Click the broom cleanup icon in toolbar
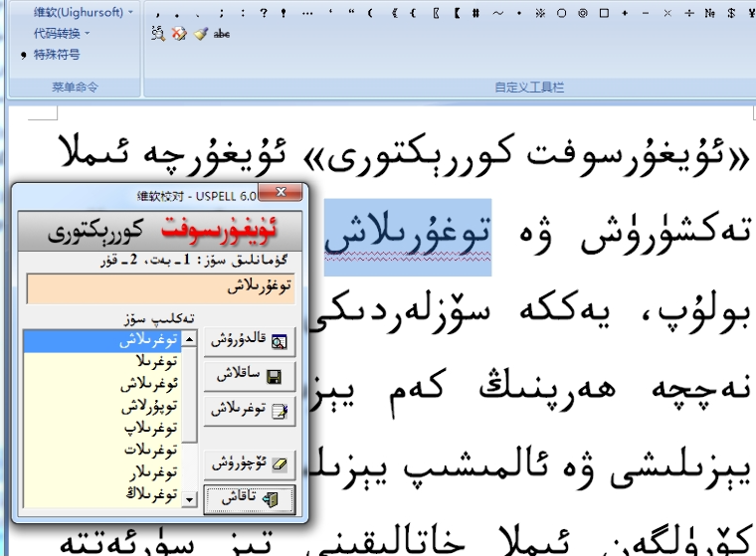The image size is (756, 556). (x=200, y=34)
